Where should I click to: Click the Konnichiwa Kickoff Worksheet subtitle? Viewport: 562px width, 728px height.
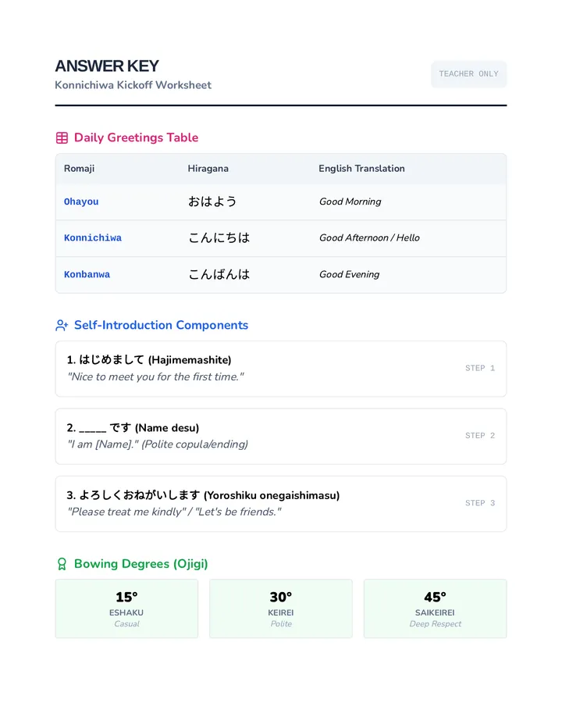(133, 85)
